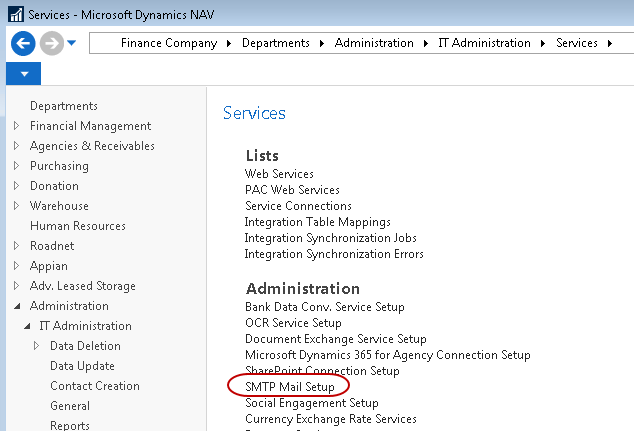The height and width of the screenshot is (431, 634).
Task: Open the navigation history dropdown arrow
Action: [72, 44]
